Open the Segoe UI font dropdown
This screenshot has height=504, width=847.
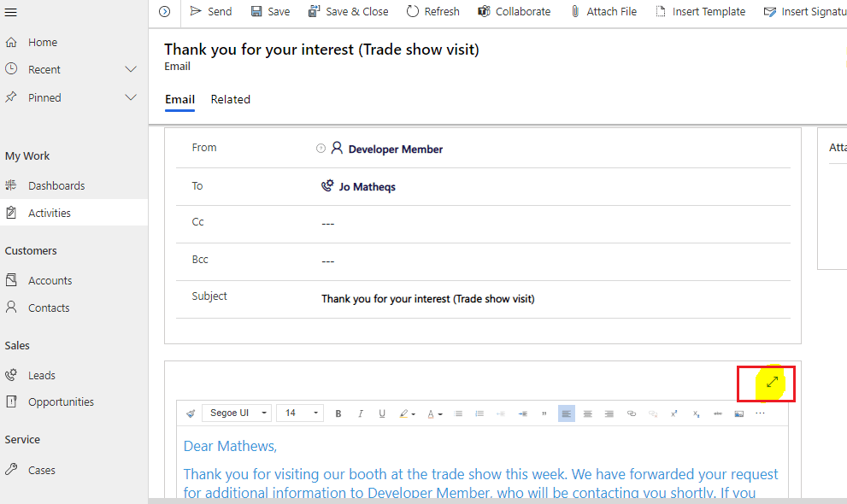[238, 413]
